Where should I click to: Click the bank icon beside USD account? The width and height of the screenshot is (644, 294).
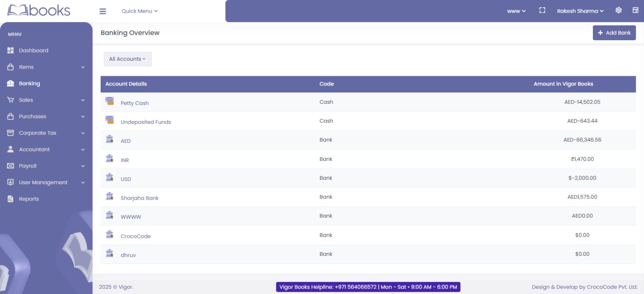pos(109,177)
